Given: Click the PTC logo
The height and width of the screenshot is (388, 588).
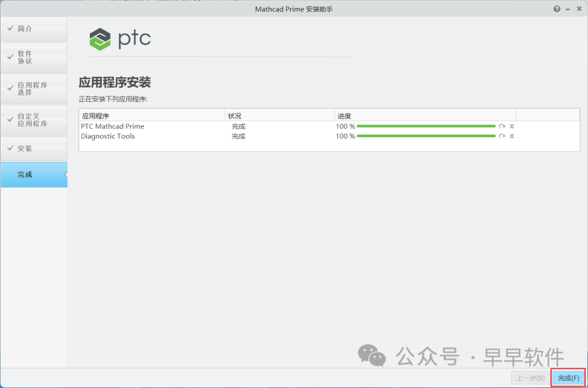Looking at the screenshot, I should pos(120,38).
